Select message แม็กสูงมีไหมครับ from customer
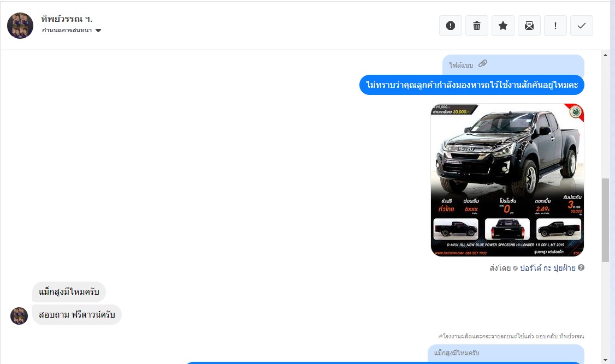This screenshot has width=615, height=364. (69, 292)
